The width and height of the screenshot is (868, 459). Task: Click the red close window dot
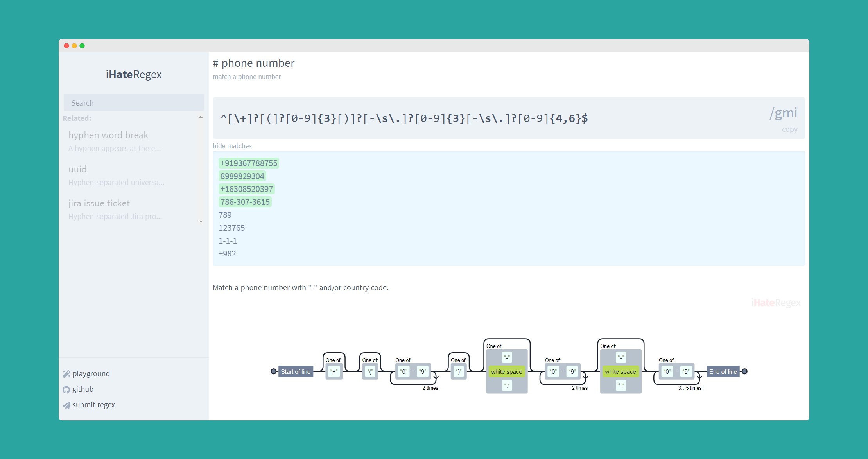pos(66,46)
